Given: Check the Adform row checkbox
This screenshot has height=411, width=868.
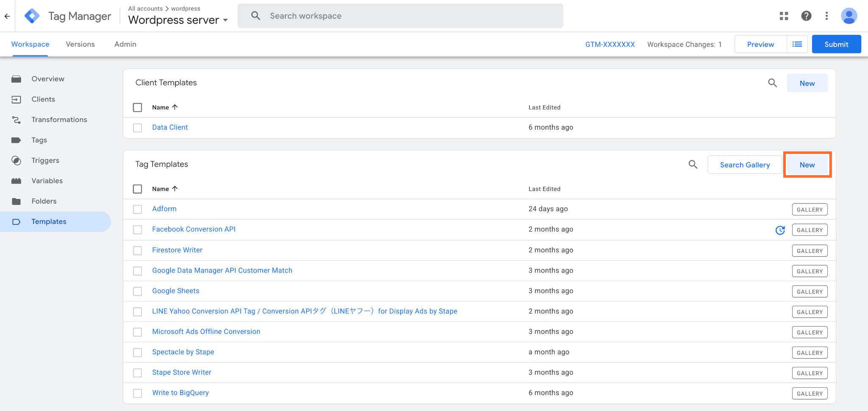Looking at the screenshot, I should 137,209.
